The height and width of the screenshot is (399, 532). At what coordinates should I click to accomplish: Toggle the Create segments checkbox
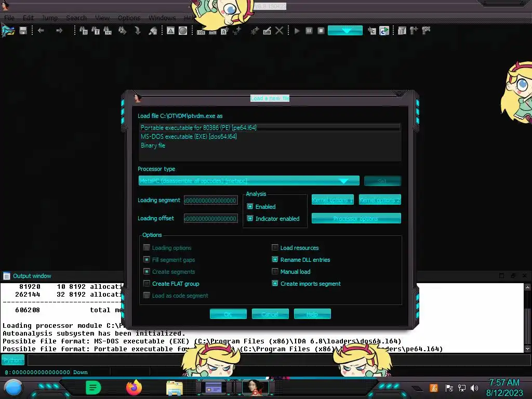tap(147, 271)
